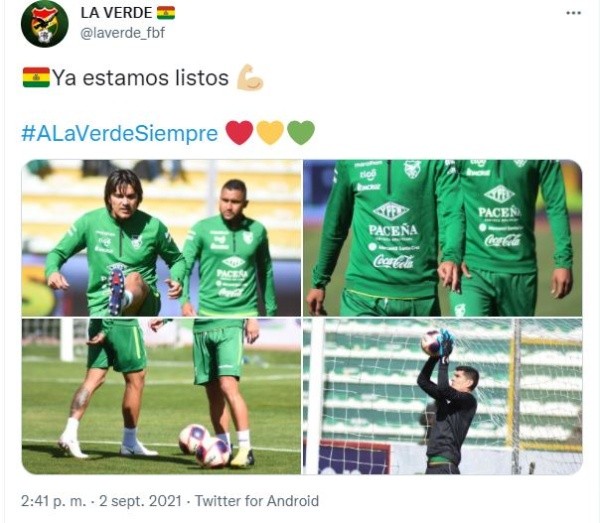Viewport: 600px width, 523px height.
Task: Open photo of players' legs with balls
Action: coord(161,396)
